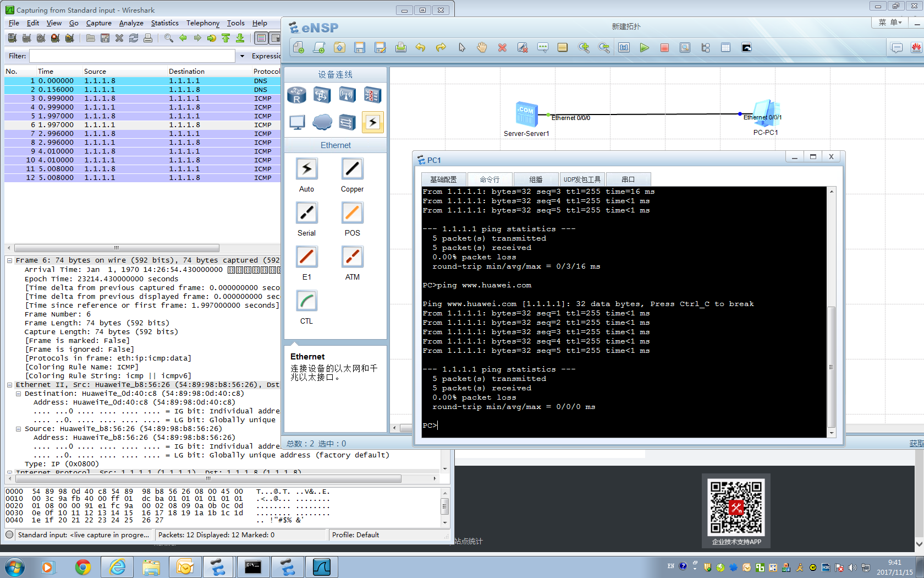Collapse the Source HuaweiTe_b8:56:26 node
The width and height of the screenshot is (924, 578).
pyautogui.click(x=18, y=429)
